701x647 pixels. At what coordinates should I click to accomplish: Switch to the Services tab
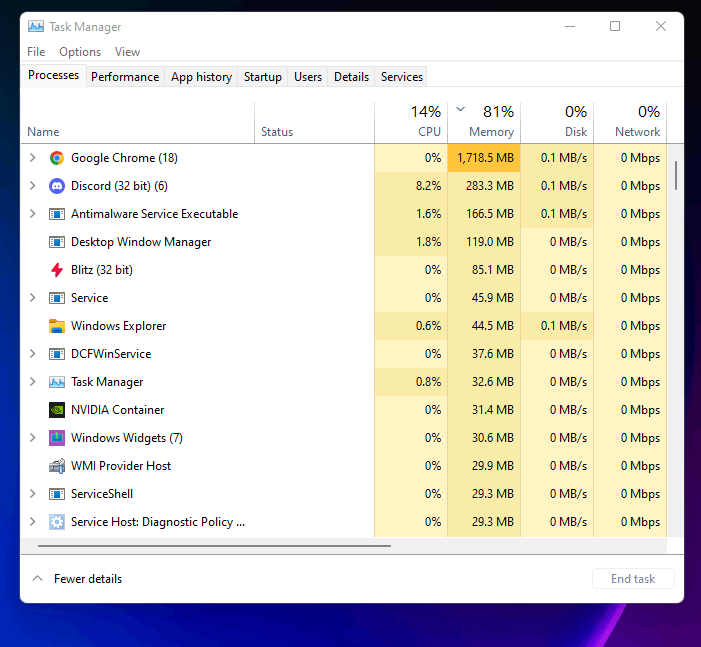tap(402, 77)
